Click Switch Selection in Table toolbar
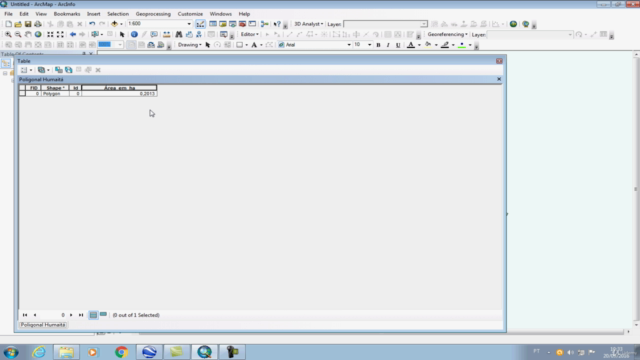This screenshot has height=360, width=640. click(69, 70)
